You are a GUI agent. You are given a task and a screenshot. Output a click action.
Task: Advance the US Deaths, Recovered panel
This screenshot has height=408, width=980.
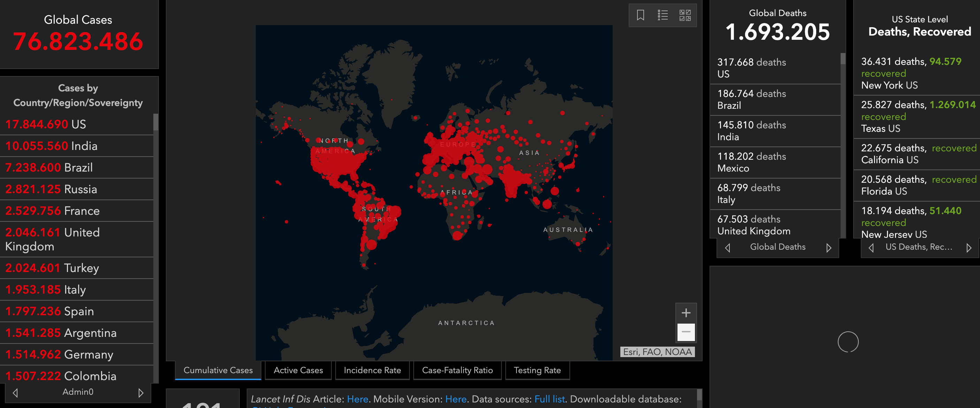tap(968, 248)
